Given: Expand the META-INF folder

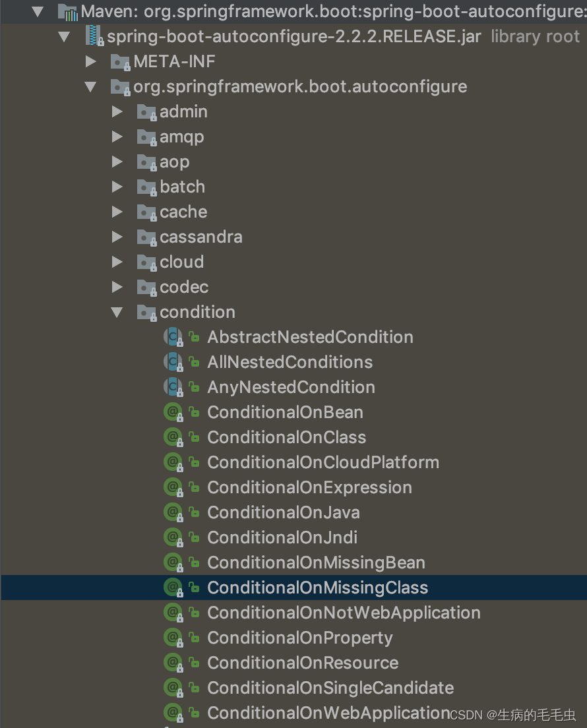Looking at the screenshot, I should pyautogui.click(x=91, y=61).
